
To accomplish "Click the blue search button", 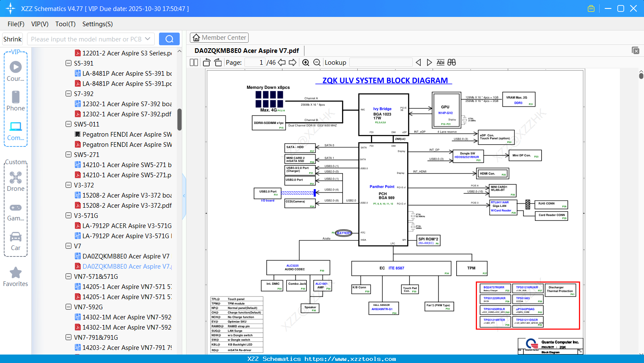I will 169,39.
